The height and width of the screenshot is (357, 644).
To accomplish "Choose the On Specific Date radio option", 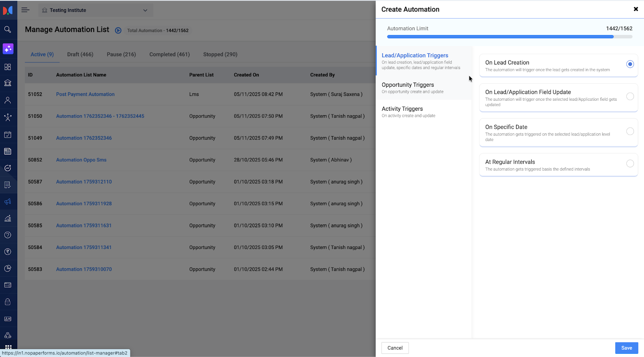I will tap(630, 131).
